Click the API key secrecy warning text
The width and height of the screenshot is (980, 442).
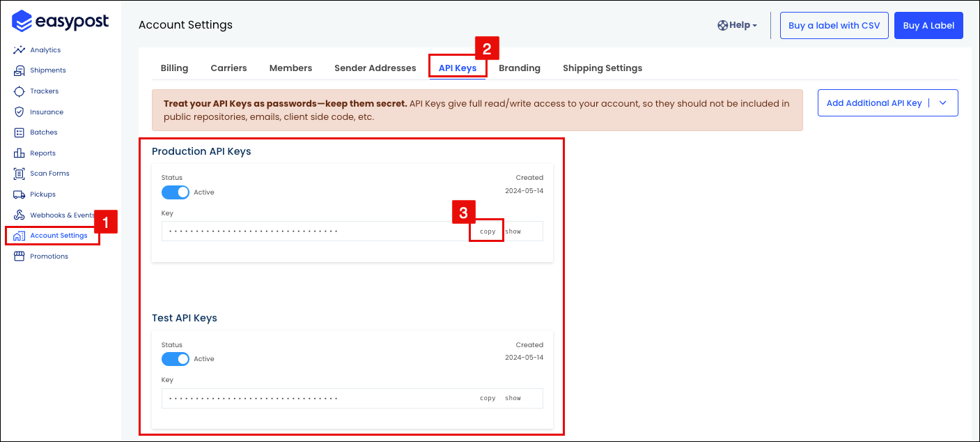tap(476, 110)
